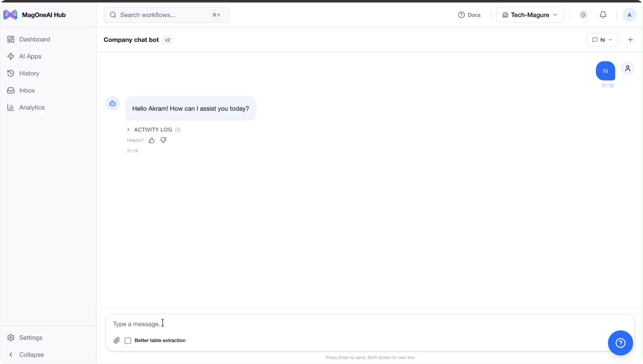Viewport: 643px width, 364px height.
Task: Click in the Type a message field
Action: point(370,324)
